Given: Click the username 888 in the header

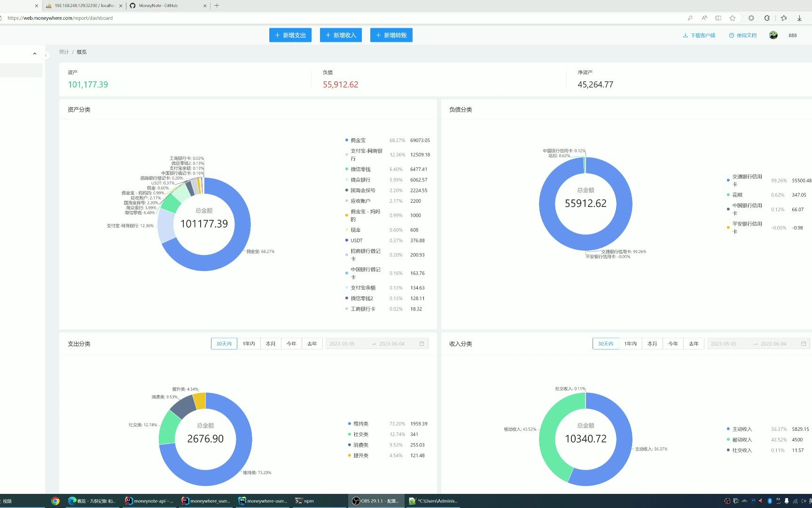Looking at the screenshot, I should coord(793,35).
